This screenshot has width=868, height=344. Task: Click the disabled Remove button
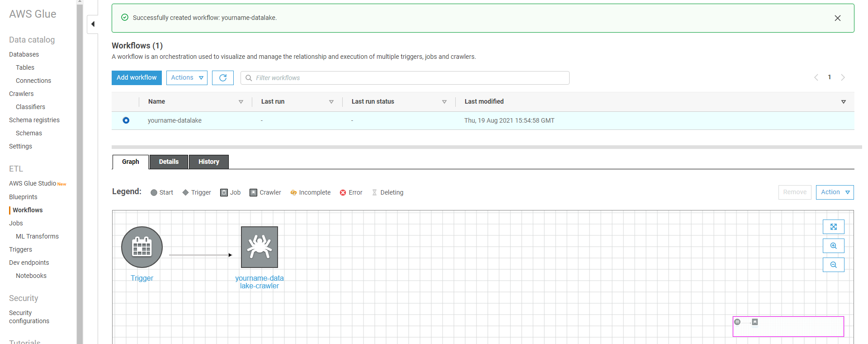(795, 192)
